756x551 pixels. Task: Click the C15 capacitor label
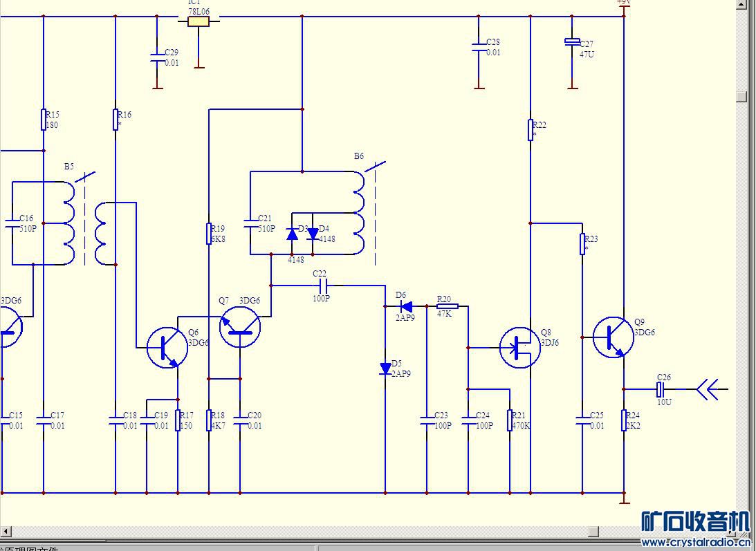pyautogui.click(x=16, y=415)
